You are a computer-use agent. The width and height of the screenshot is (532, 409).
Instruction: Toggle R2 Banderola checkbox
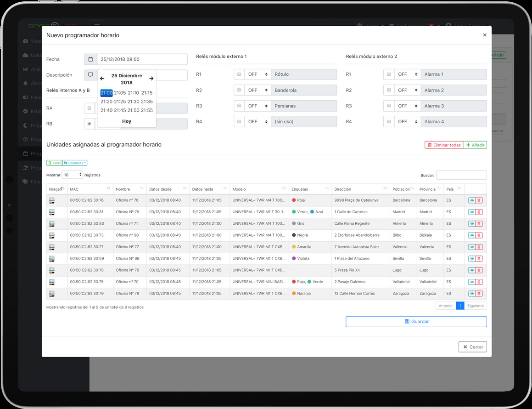pos(239,90)
